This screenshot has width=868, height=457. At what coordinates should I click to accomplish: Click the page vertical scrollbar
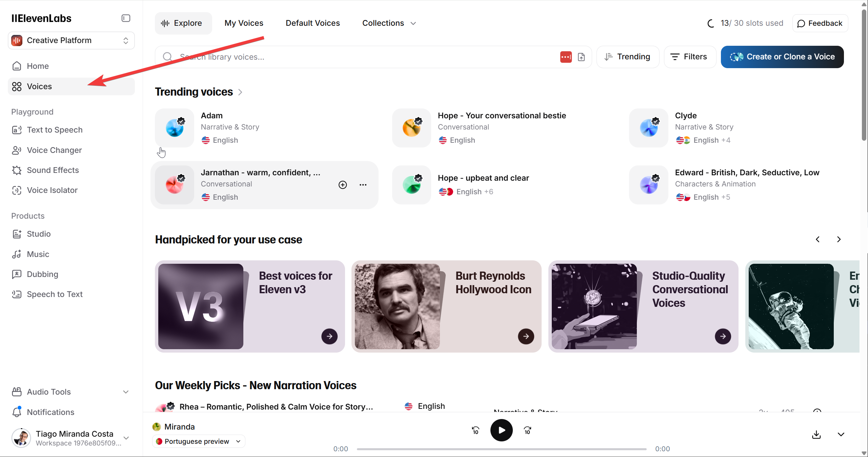pyautogui.click(x=864, y=75)
